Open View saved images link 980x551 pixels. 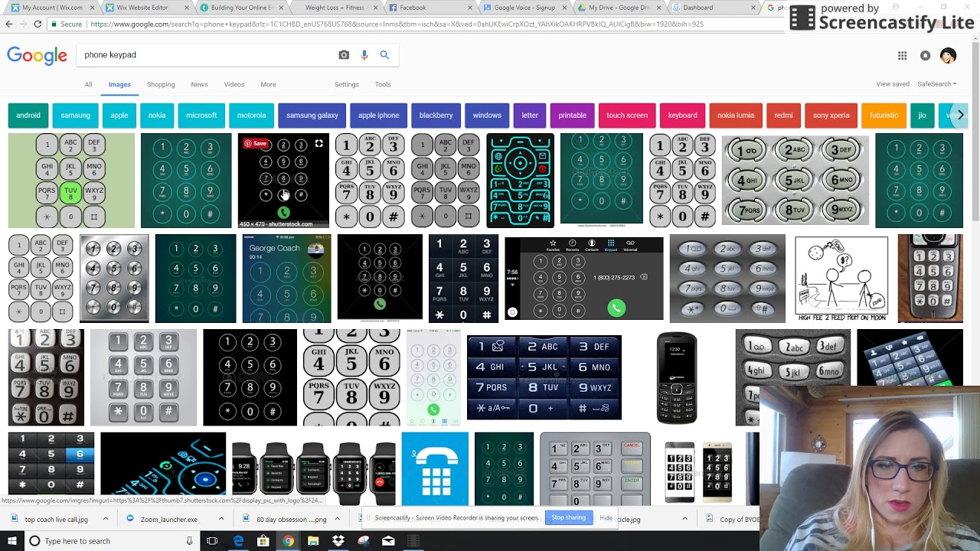pos(893,84)
